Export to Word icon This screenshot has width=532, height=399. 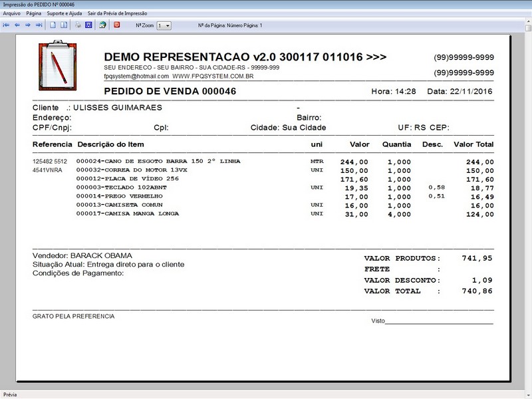[x=88, y=25]
